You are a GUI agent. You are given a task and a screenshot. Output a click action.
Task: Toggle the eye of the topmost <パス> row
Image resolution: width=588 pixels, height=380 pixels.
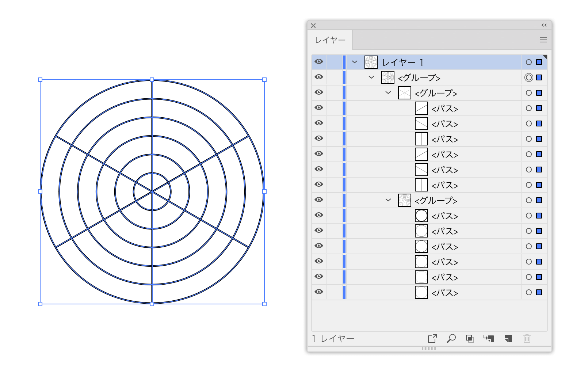(x=319, y=107)
